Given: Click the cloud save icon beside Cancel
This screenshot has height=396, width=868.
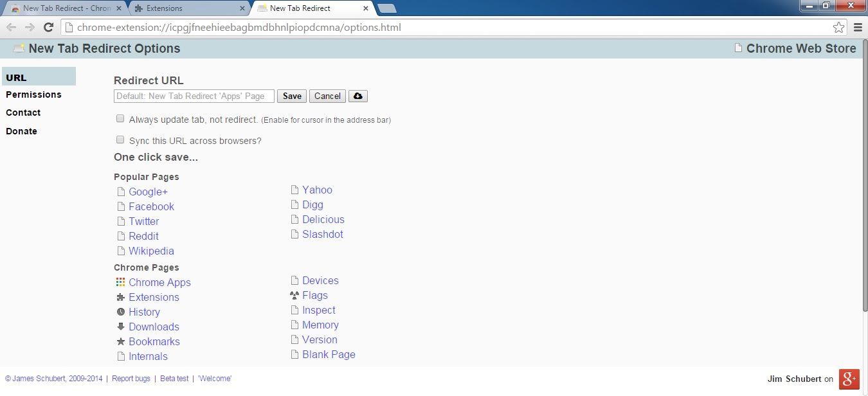Looking at the screenshot, I should (358, 96).
